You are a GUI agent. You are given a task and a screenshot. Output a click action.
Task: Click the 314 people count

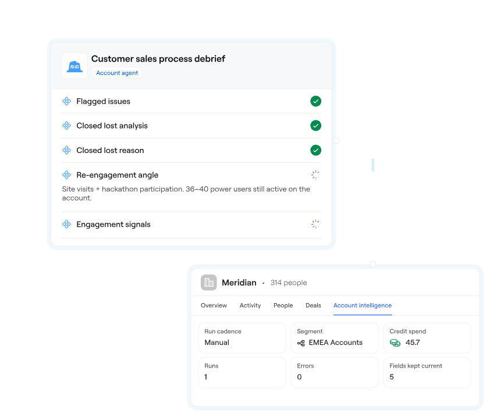pyautogui.click(x=289, y=283)
